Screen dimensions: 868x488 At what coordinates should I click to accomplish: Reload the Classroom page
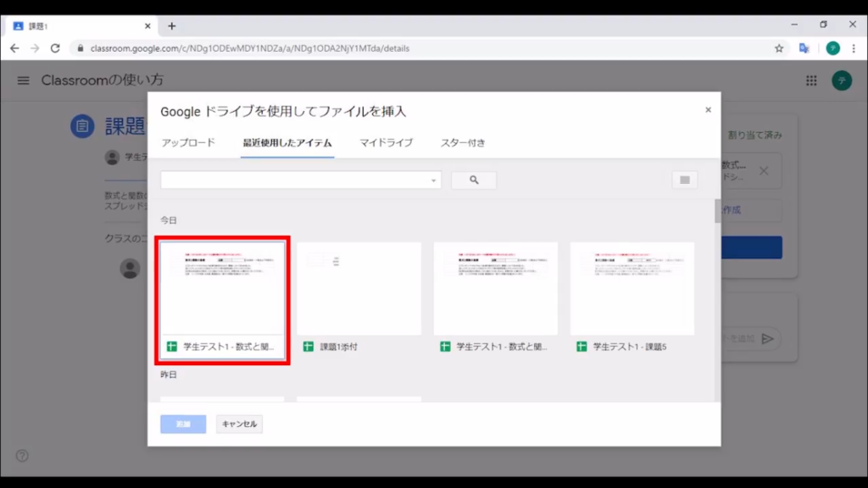pyautogui.click(x=55, y=48)
